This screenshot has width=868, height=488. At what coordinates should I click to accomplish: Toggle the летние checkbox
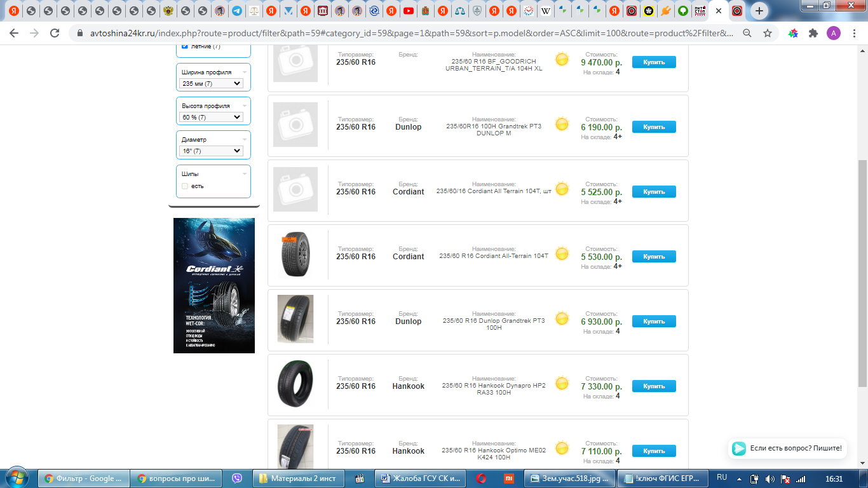(185, 46)
